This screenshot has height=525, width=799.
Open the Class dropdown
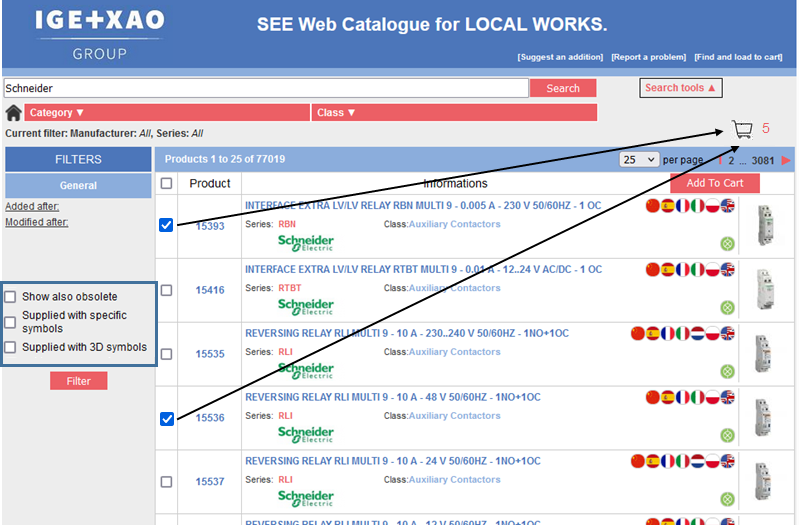tap(454, 113)
